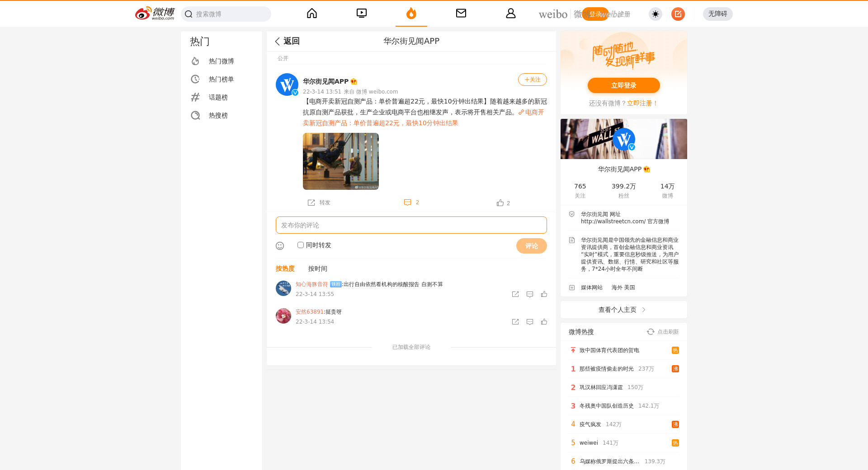
Task: Expand 查看个人主页 profile page
Action: pyautogui.click(x=624, y=310)
